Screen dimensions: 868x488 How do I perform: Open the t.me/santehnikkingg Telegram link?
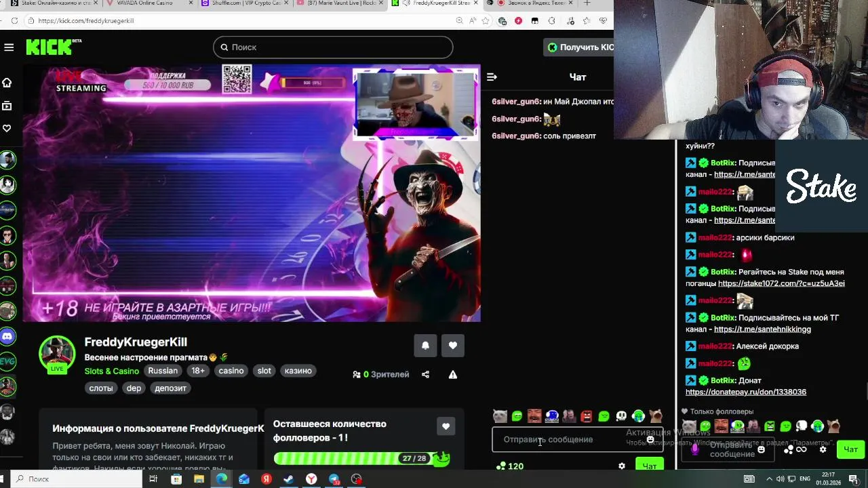tap(762, 329)
